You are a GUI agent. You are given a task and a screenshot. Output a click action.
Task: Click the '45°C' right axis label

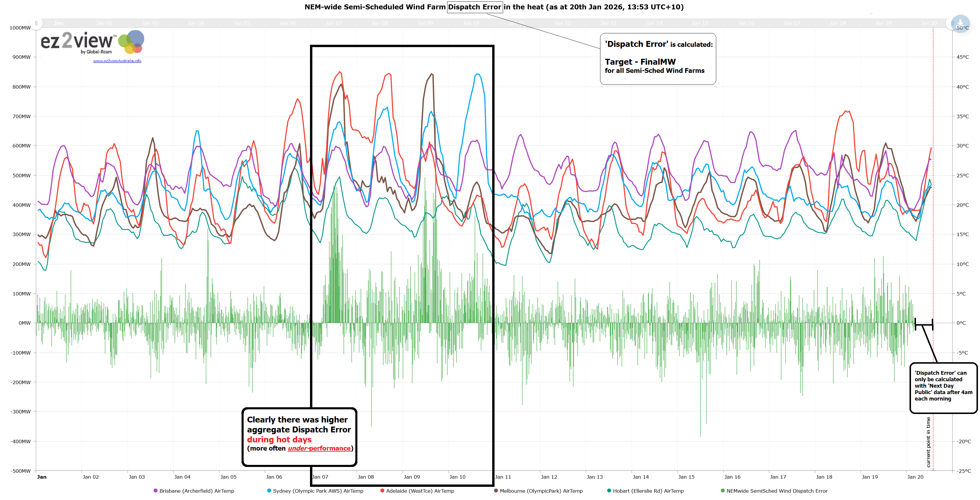962,57
